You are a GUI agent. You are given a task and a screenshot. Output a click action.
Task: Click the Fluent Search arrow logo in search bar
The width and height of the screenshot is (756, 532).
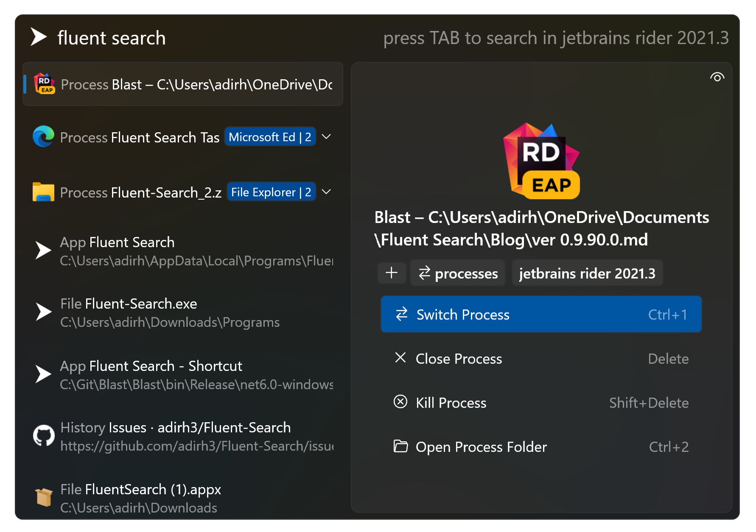point(39,37)
